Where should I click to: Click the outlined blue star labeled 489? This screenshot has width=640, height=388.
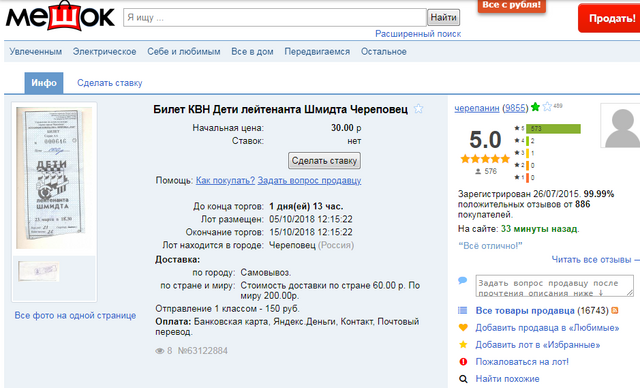point(547,107)
